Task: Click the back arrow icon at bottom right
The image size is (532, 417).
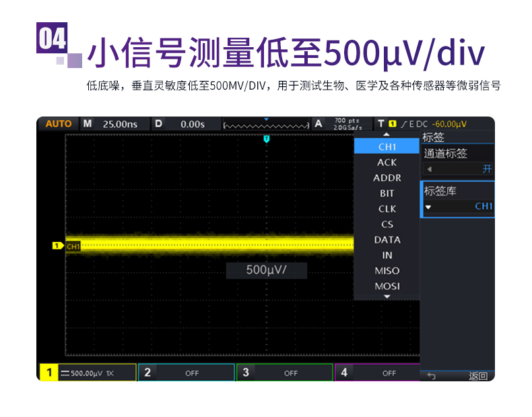Action: [x=431, y=376]
